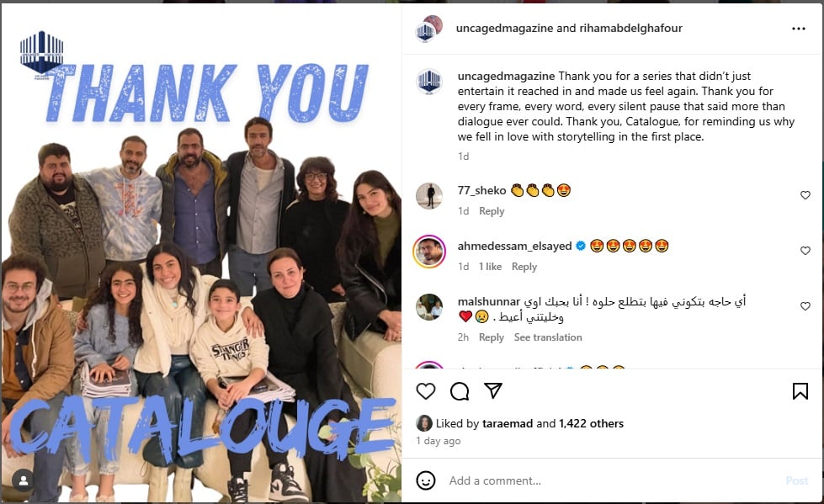824x504 pixels.
Task: View the 1 like on ahmedessam's comment
Action: (x=490, y=267)
